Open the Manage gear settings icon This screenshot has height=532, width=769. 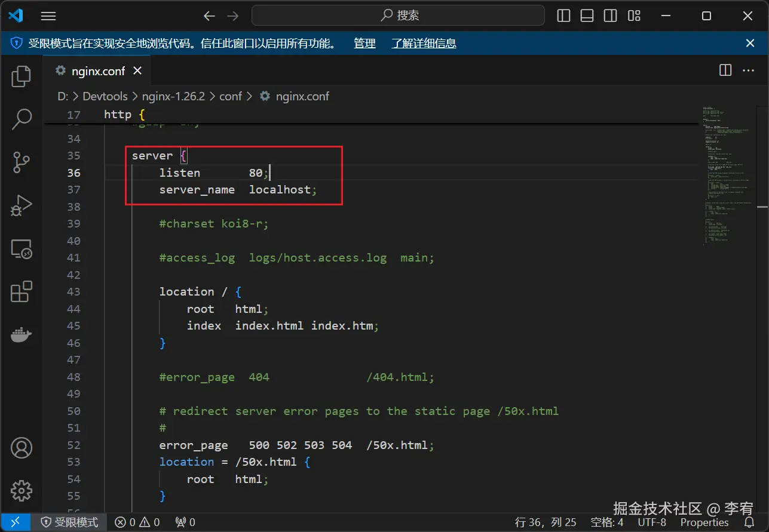[22, 491]
